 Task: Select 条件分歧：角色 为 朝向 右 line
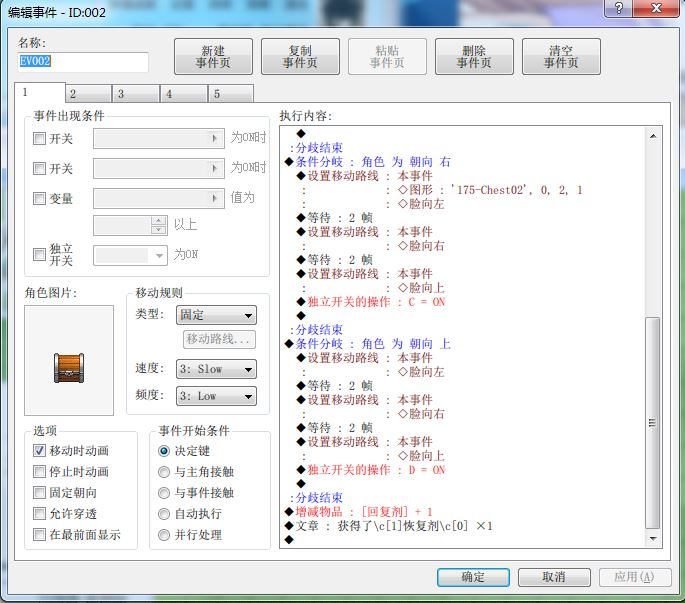368,162
